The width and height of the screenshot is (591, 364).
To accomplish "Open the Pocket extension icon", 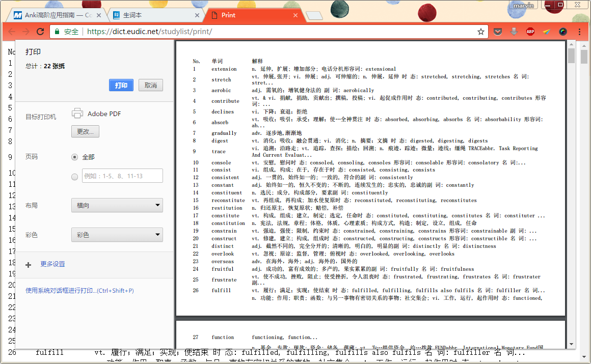I will pyautogui.click(x=498, y=32).
